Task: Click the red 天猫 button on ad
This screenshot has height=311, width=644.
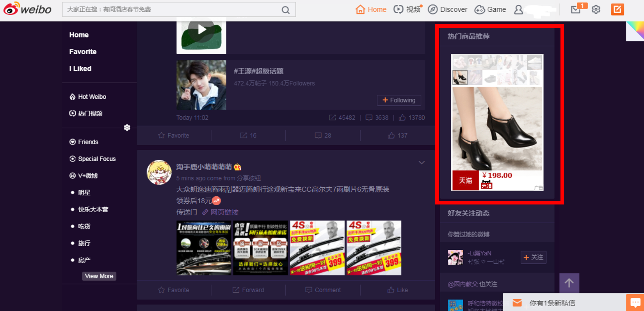Action: pos(466,180)
